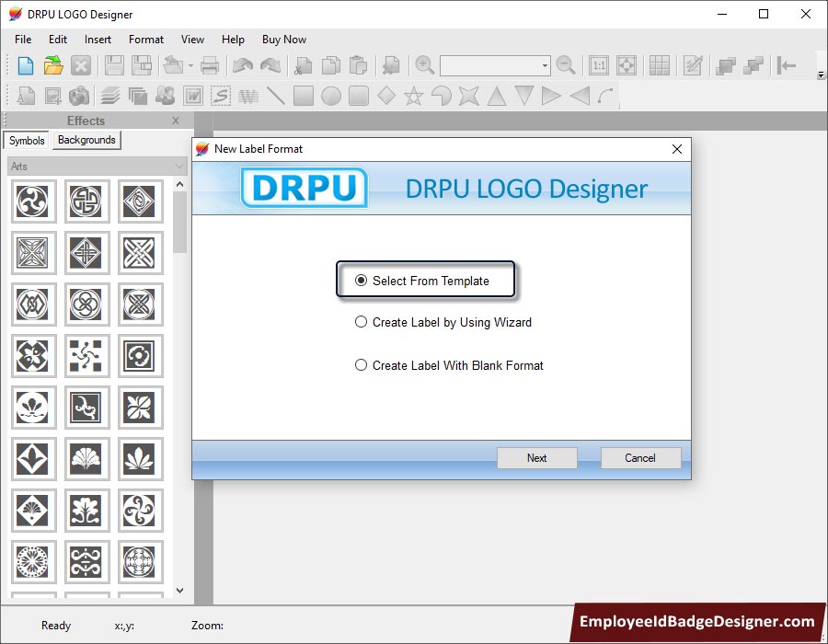
Task: Click the Copy pages icon
Action: pos(331,66)
